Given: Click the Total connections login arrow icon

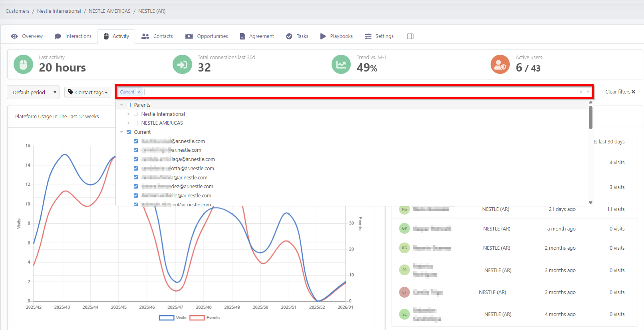Looking at the screenshot, I should pos(182,64).
